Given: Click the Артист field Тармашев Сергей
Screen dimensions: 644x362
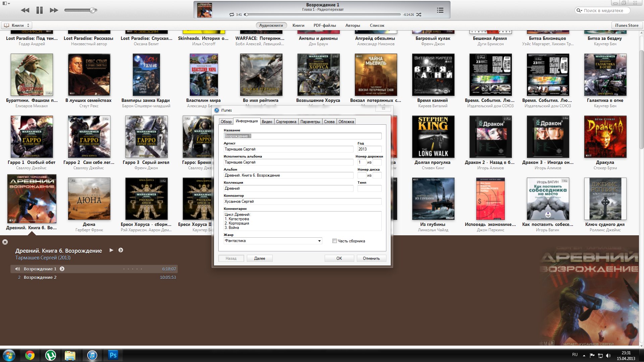Looking at the screenshot, I should (288, 149).
